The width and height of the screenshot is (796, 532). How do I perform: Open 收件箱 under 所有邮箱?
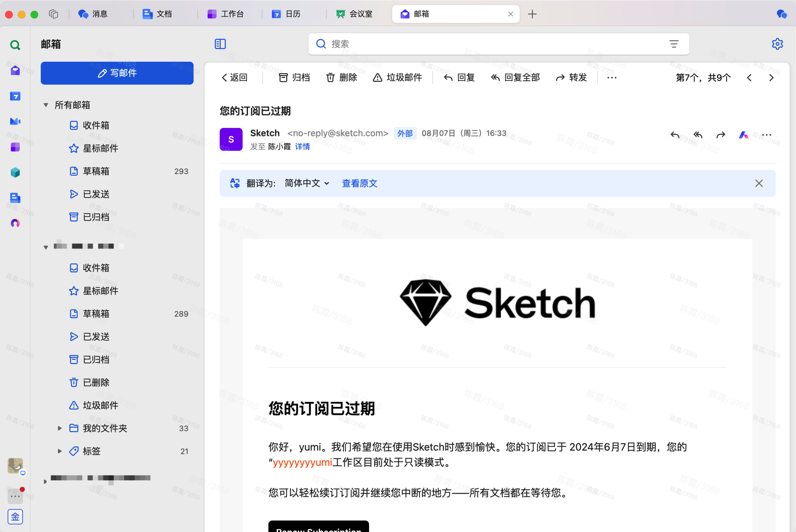(117, 126)
